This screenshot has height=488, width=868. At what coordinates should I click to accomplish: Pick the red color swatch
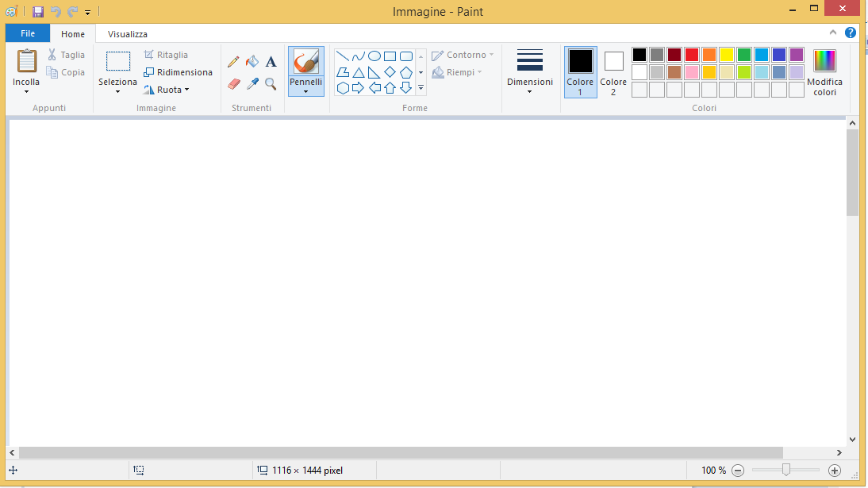click(x=691, y=54)
